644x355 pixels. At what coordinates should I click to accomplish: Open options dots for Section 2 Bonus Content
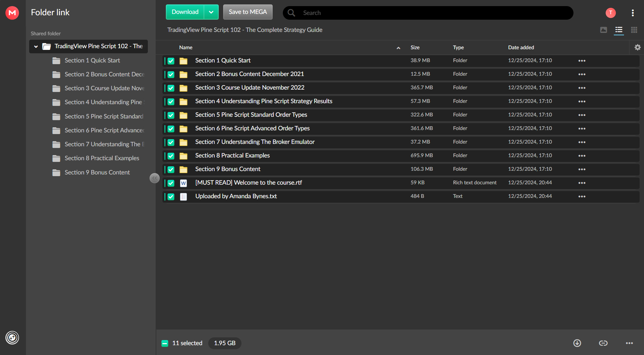(x=582, y=74)
